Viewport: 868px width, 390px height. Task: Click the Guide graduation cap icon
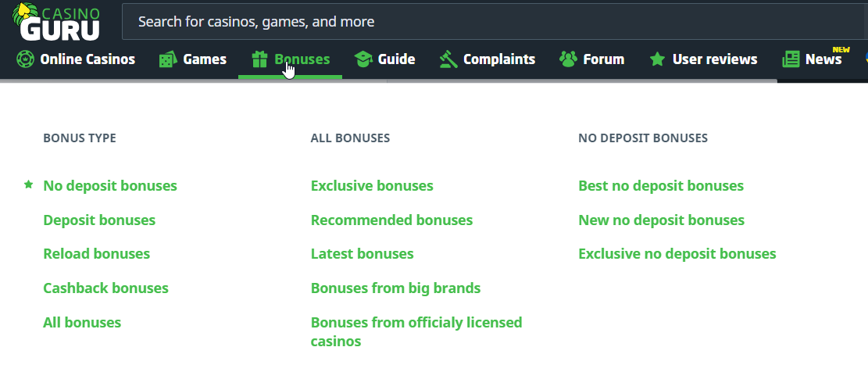363,59
